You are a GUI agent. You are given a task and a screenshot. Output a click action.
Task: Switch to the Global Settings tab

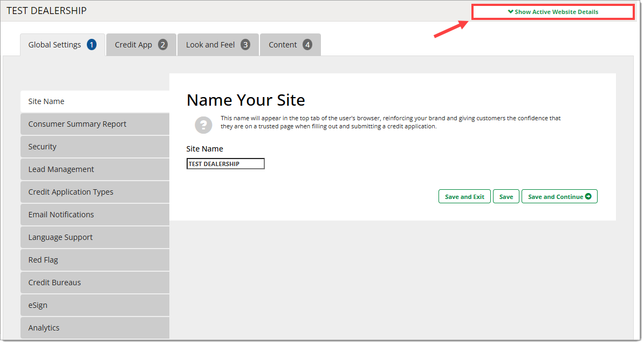point(62,45)
